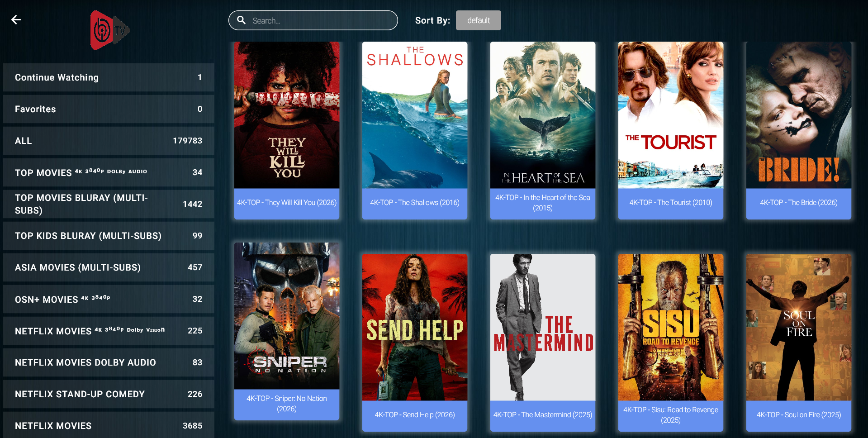This screenshot has width=868, height=438.
Task: Open NETFLIX MOVIES DOLBY AUDIO category
Action: tap(109, 362)
